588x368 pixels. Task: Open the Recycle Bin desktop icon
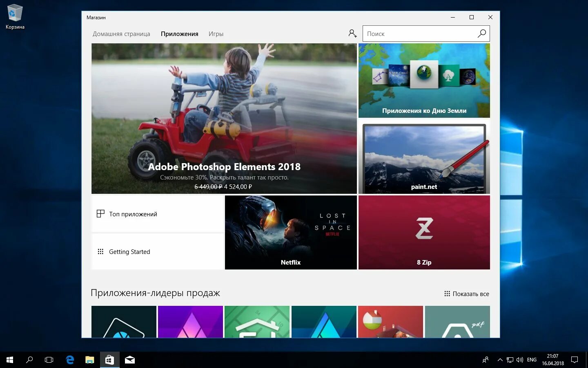click(x=15, y=17)
